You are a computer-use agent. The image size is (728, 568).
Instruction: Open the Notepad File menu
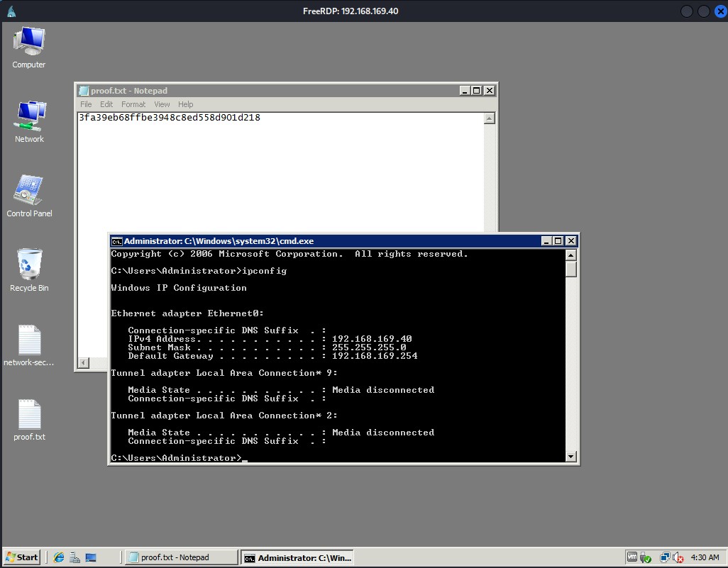click(x=86, y=104)
